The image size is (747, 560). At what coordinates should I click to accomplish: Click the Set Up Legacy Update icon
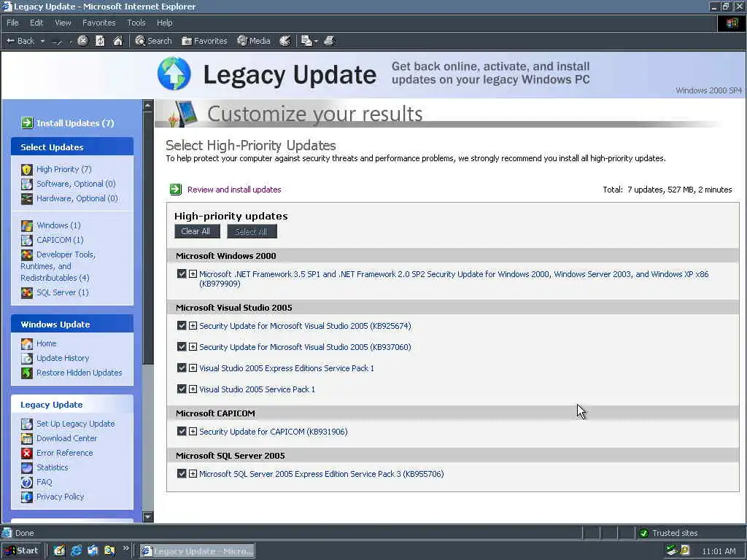click(x=27, y=424)
